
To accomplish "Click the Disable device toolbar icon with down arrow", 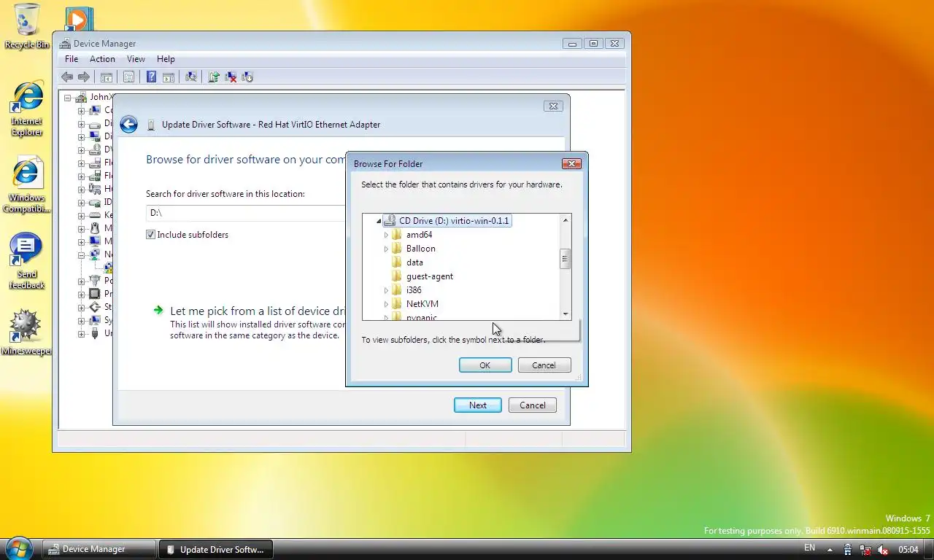I will click(247, 77).
